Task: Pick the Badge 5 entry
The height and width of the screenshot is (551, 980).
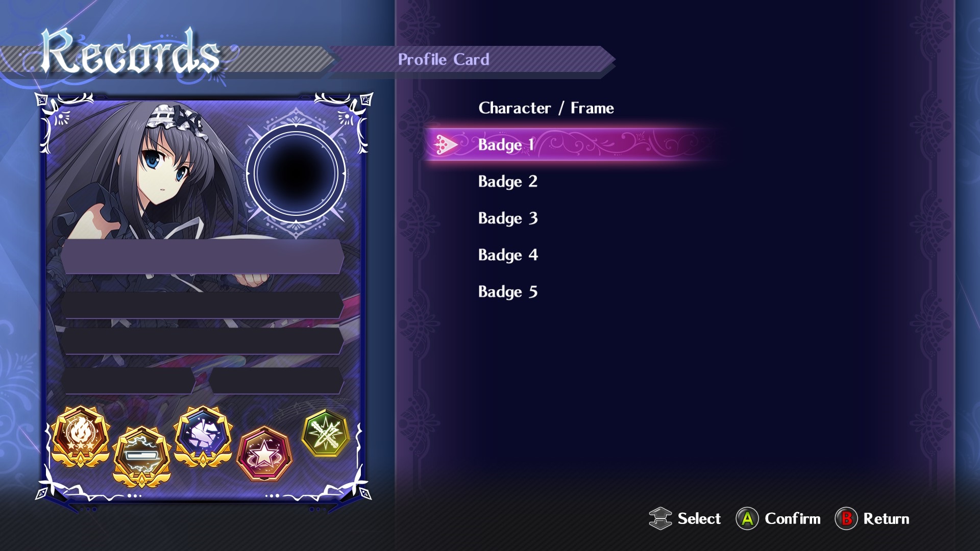Action: 508,292
